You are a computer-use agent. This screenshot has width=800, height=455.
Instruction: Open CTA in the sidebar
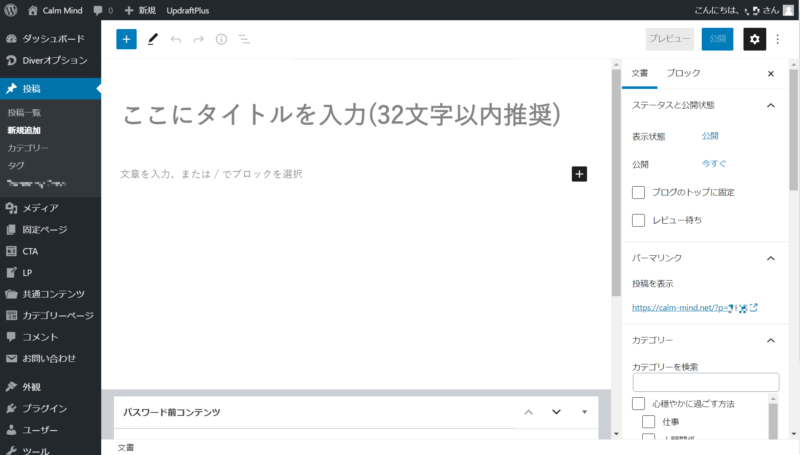click(51, 251)
